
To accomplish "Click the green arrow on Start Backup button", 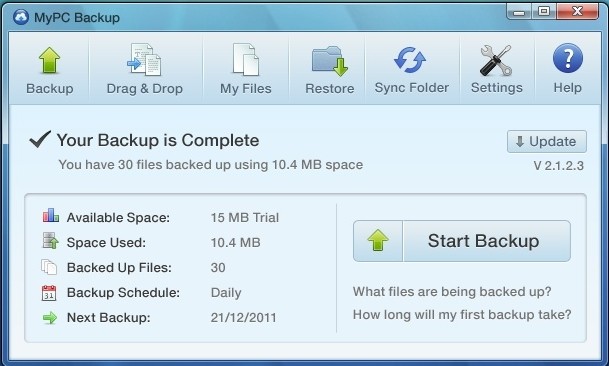I will pos(378,240).
